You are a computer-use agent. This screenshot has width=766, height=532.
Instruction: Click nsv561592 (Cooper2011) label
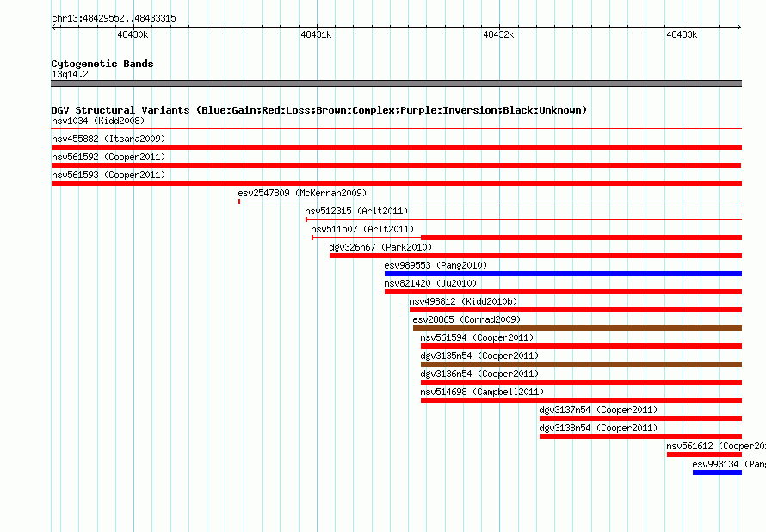click(x=108, y=157)
